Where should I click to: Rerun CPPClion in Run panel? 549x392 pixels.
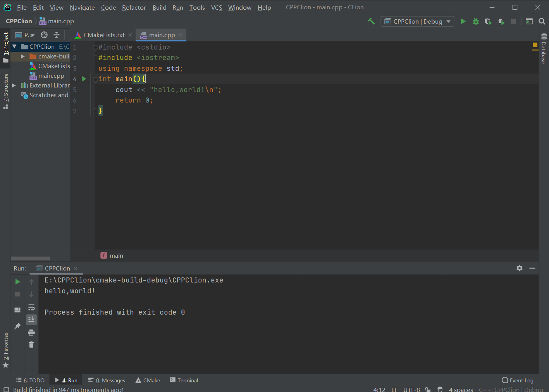(x=17, y=282)
